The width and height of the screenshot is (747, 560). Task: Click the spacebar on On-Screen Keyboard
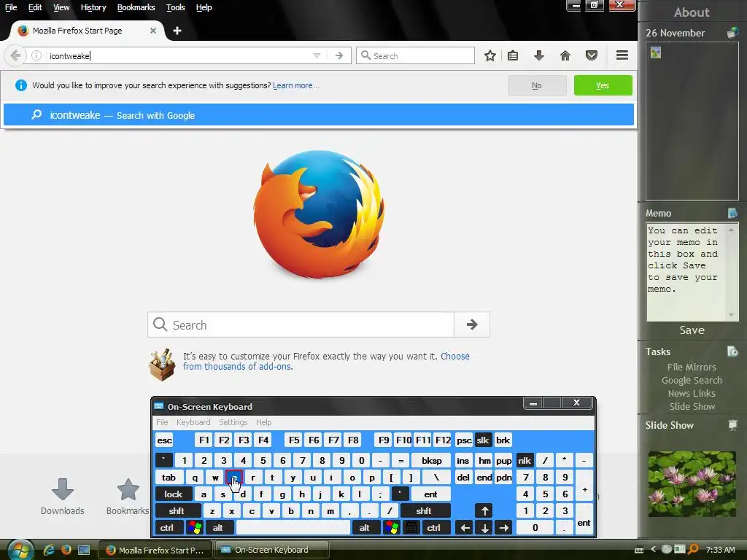[x=293, y=528]
